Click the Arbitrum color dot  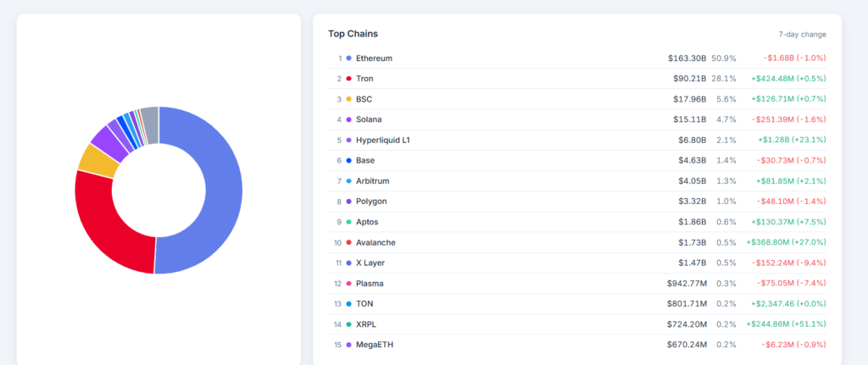[348, 181]
